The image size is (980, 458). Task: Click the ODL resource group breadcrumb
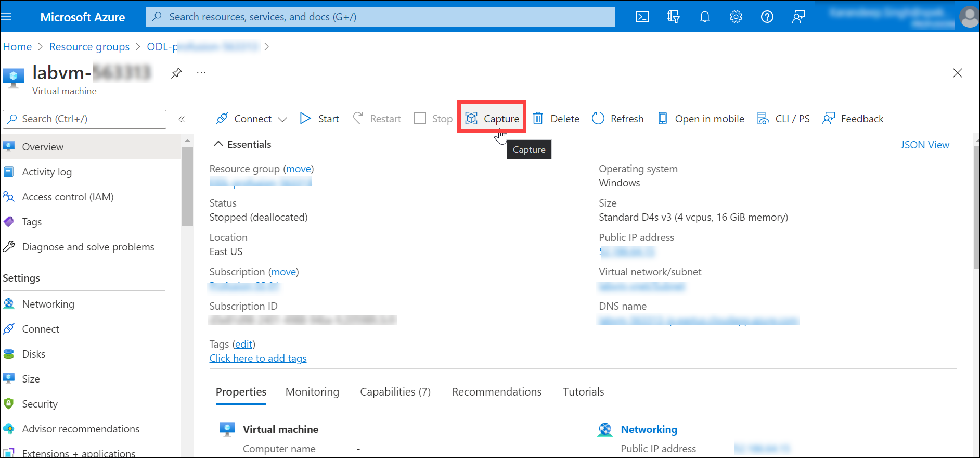[202, 47]
